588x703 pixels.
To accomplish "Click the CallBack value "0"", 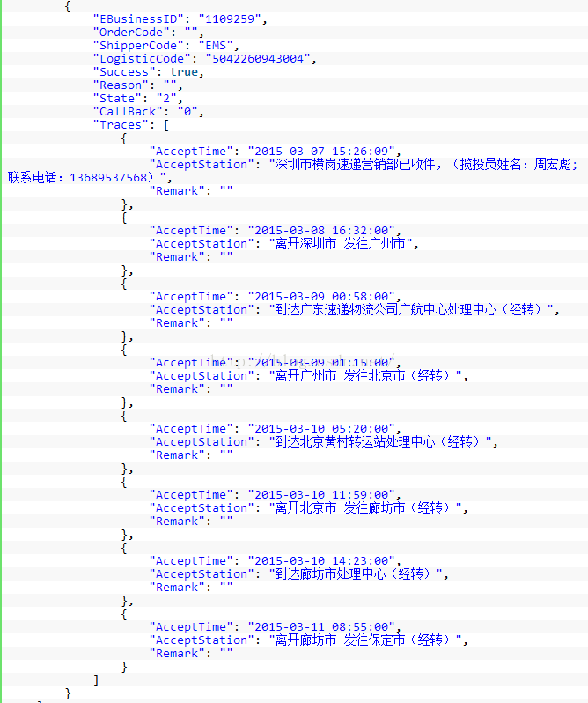I will [x=187, y=112].
